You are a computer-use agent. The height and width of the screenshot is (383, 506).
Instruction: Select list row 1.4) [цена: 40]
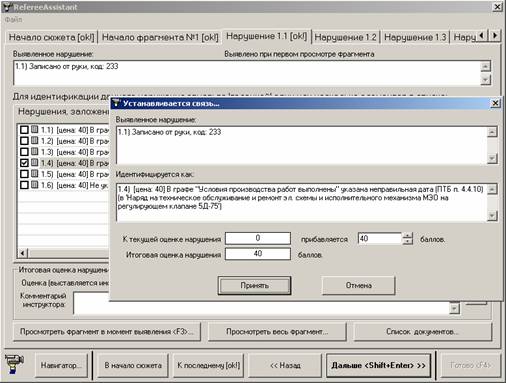63,163
